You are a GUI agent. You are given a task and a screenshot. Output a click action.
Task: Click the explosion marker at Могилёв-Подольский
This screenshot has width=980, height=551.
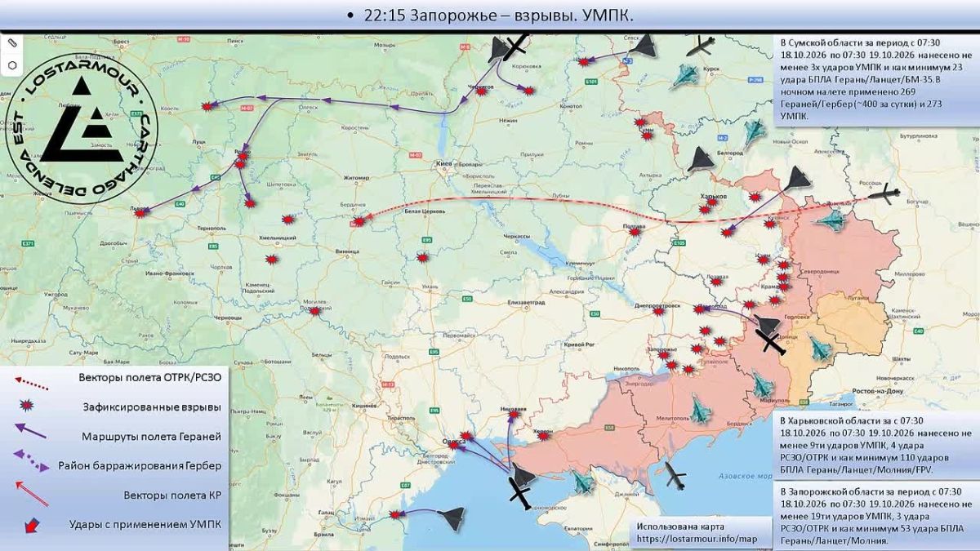315,309
